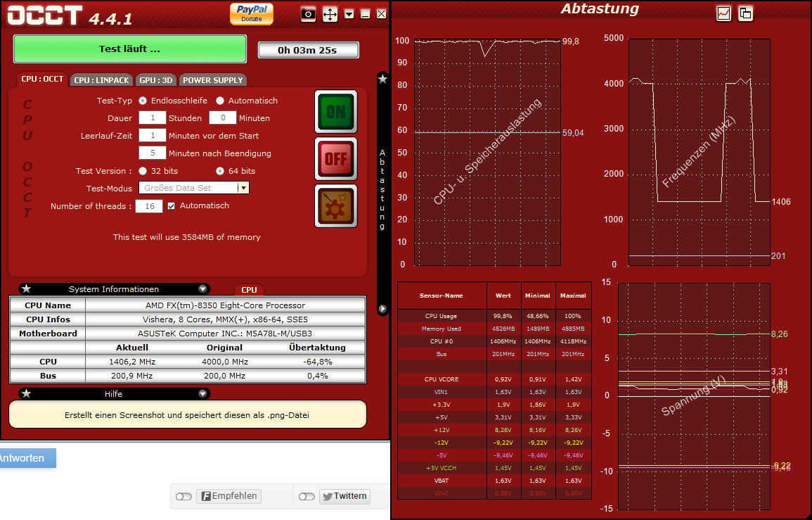Click the +12V sensor row
812x520 pixels.
[x=494, y=430]
